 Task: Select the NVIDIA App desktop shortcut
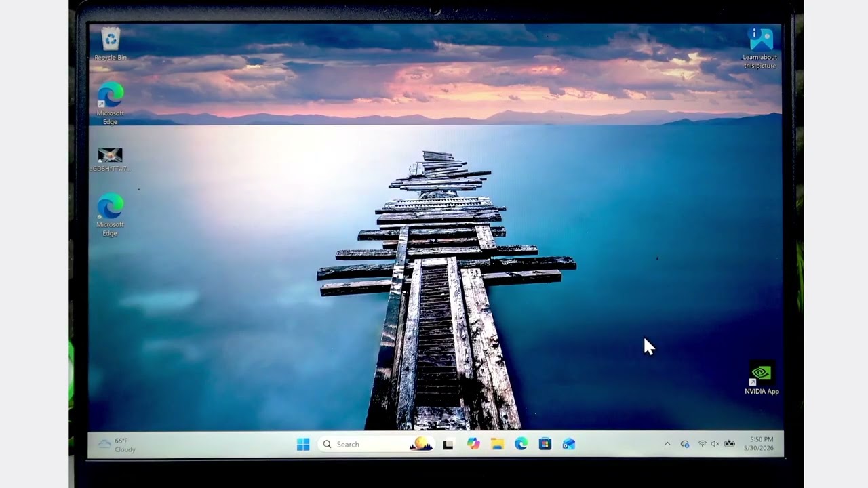click(x=762, y=378)
